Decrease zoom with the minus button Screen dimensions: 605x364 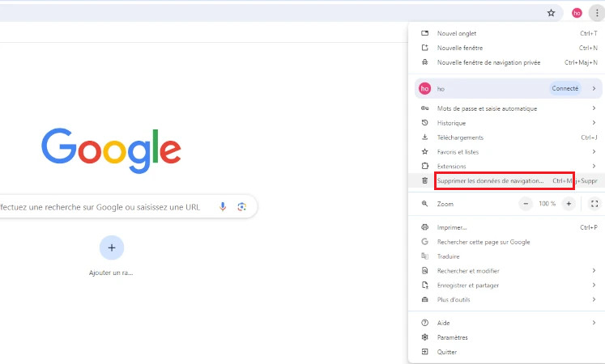[526, 203]
